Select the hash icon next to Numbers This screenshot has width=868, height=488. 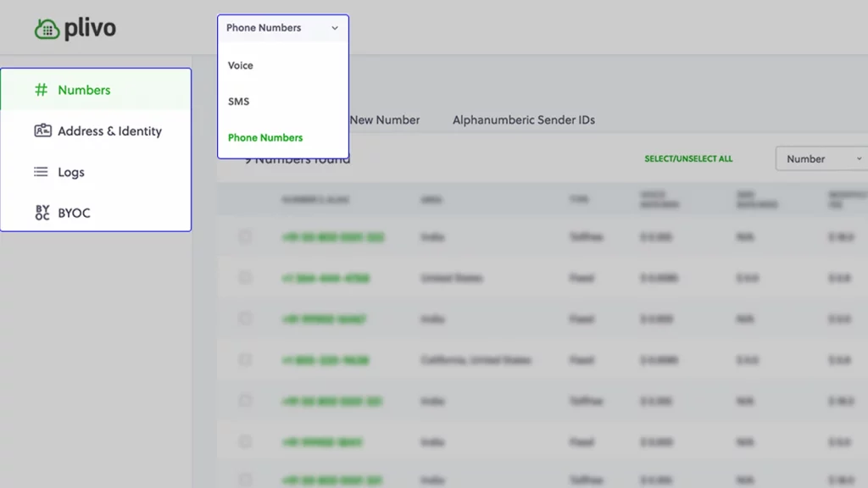tap(41, 90)
